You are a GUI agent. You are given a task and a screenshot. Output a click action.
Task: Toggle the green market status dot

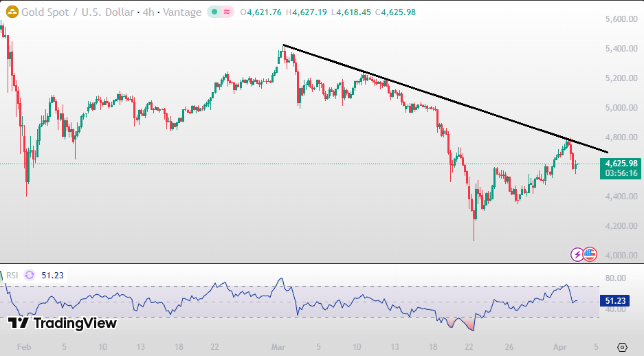(x=214, y=12)
